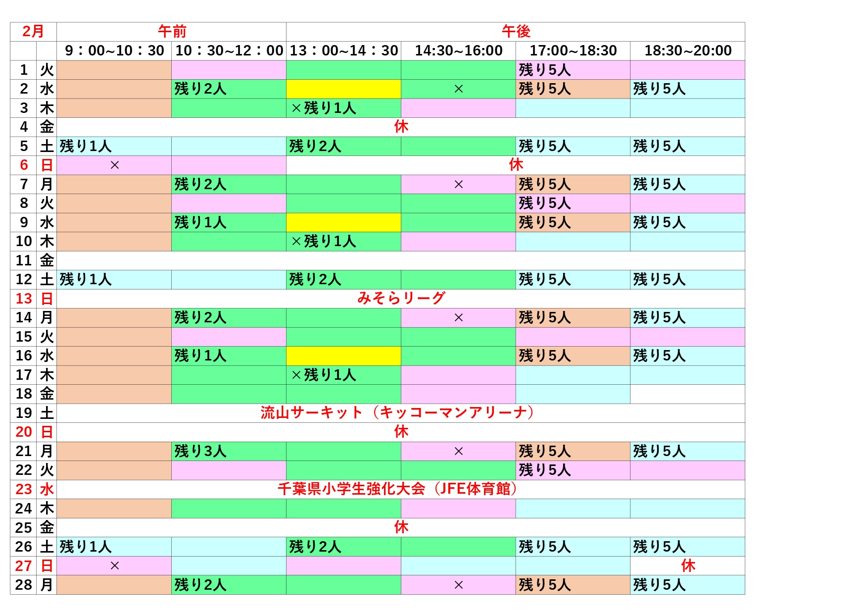
Task: Select the 午後 header
Action: (516, 32)
